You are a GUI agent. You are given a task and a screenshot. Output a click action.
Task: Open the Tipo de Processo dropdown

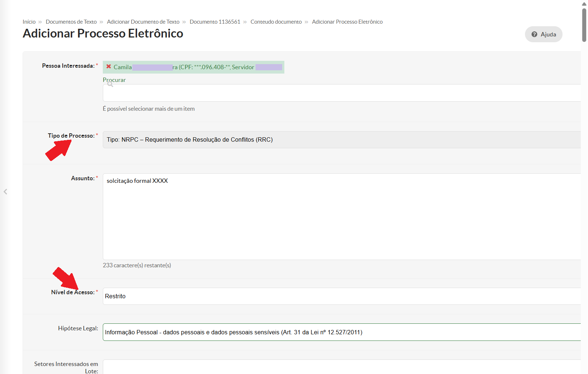341,139
